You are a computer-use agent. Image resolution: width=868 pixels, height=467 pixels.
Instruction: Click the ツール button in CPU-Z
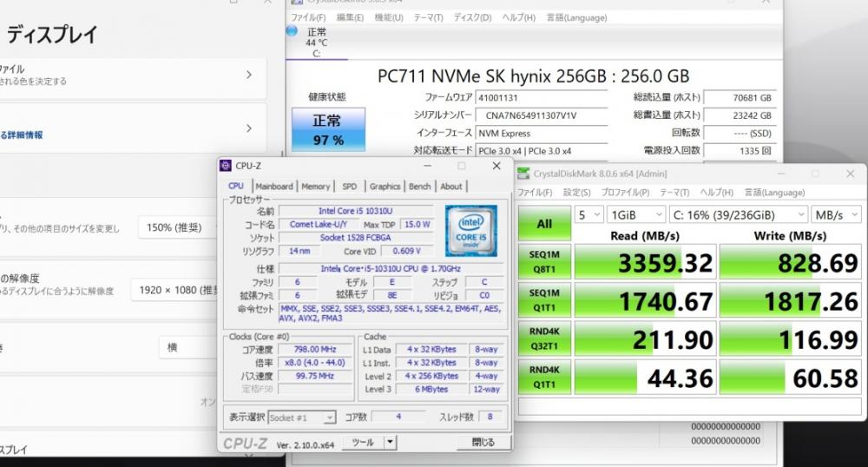[363, 442]
